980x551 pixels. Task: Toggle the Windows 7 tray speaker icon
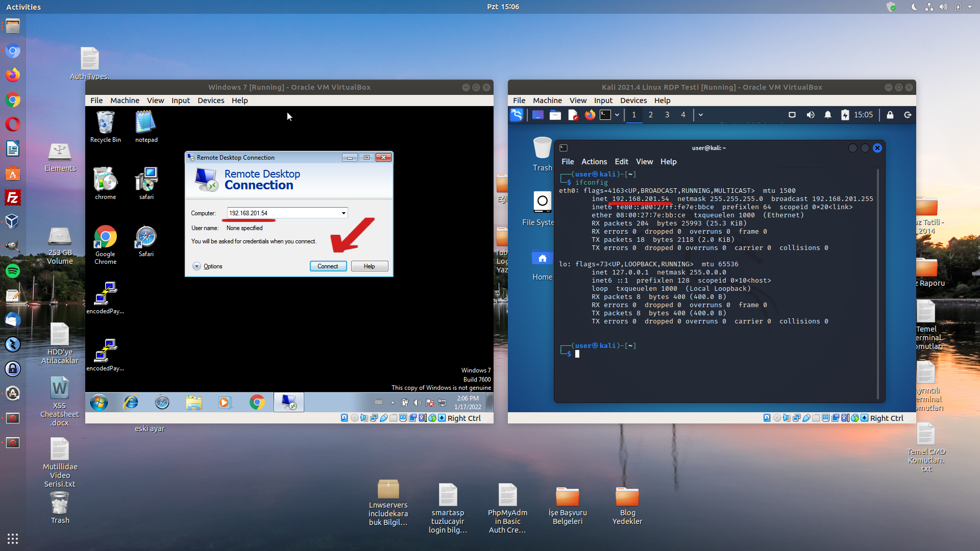point(417,403)
